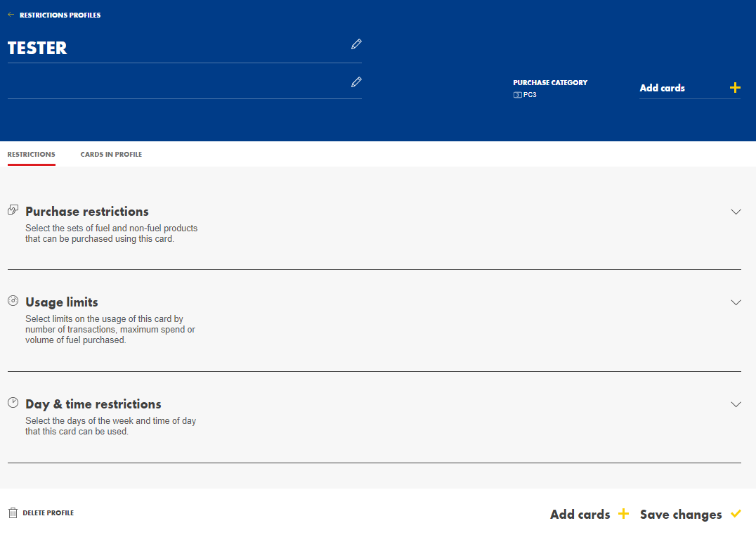756x535 pixels.
Task: Click the empty profile description field
Action: point(176,83)
